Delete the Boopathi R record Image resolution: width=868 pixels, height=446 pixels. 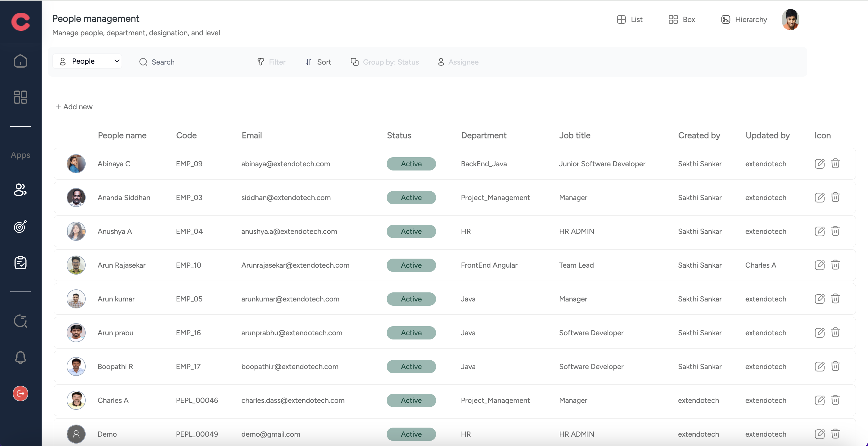coord(835,366)
